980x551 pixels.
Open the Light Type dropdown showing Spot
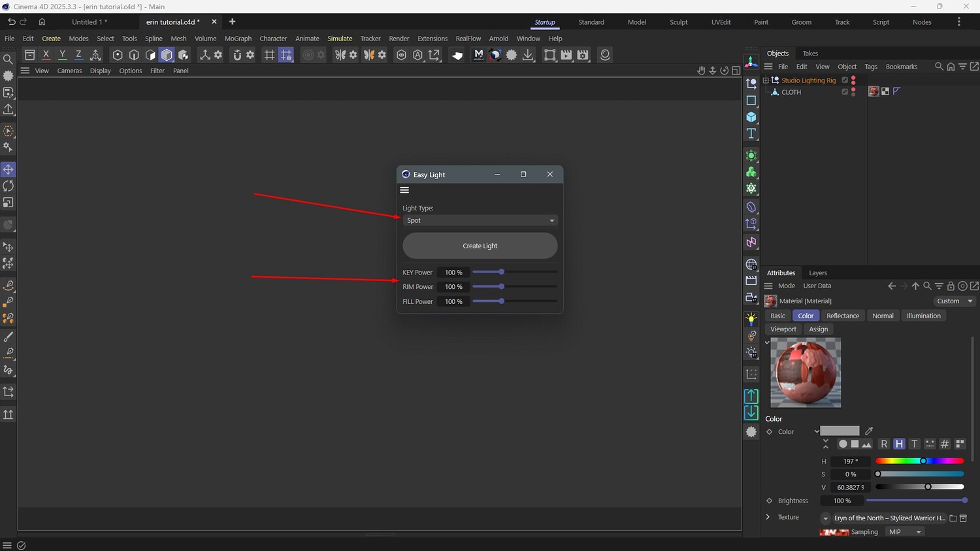(x=480, y=220)
